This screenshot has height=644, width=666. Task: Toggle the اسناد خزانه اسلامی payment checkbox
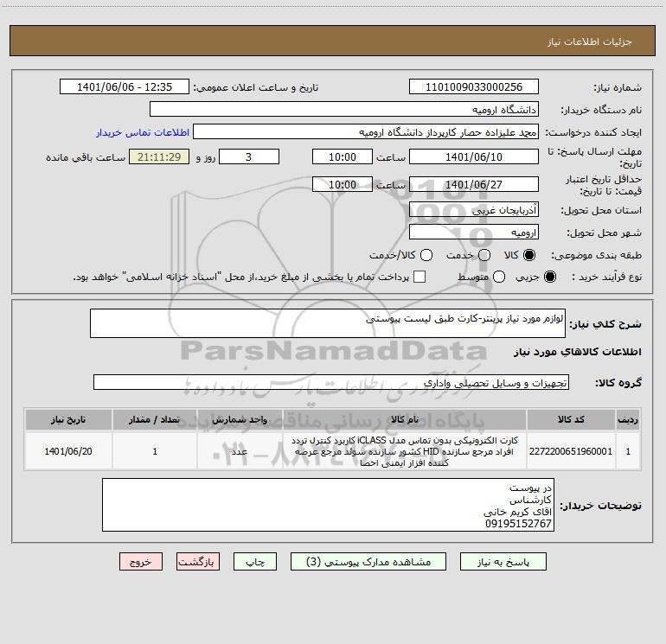(x=419, y=277)
